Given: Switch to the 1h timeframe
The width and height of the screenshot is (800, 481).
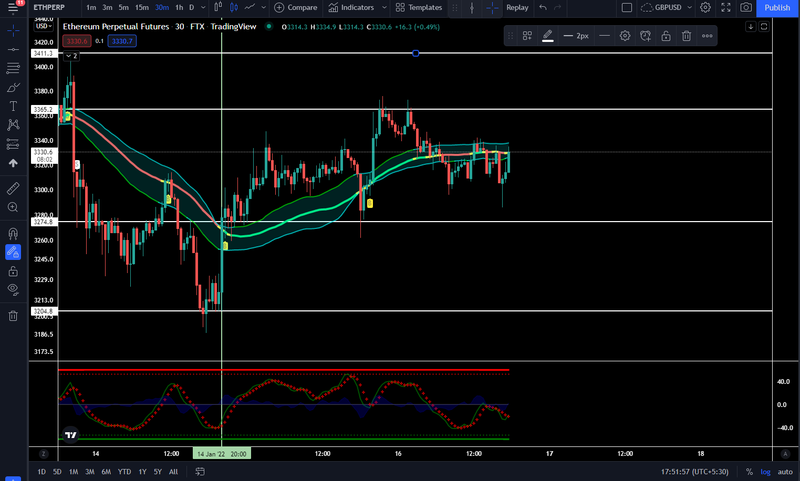Looking at the screenshot, I should click(179, 8).
